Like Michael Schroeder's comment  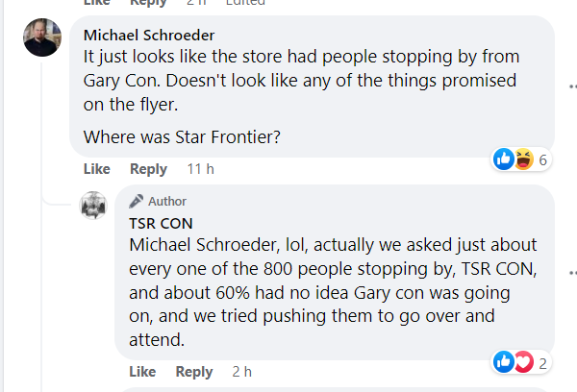coord(97,169)
